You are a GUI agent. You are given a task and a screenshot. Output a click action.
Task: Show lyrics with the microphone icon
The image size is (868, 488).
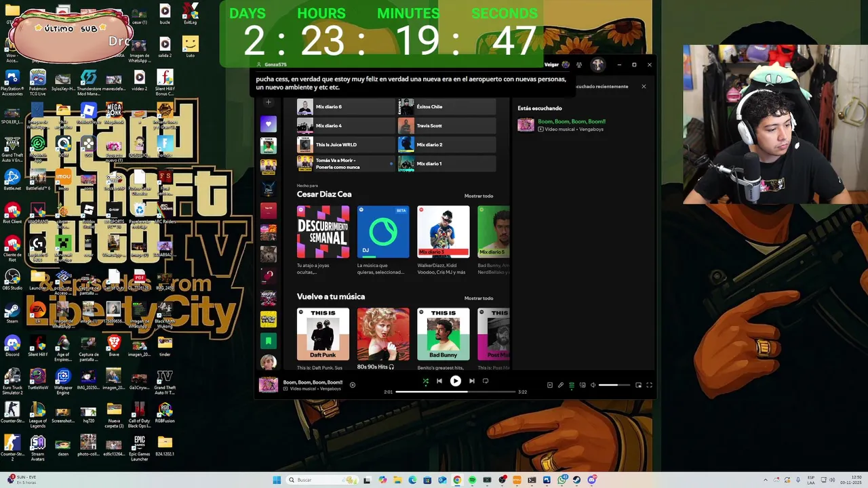pyautogui.click(x=561, y=385)
